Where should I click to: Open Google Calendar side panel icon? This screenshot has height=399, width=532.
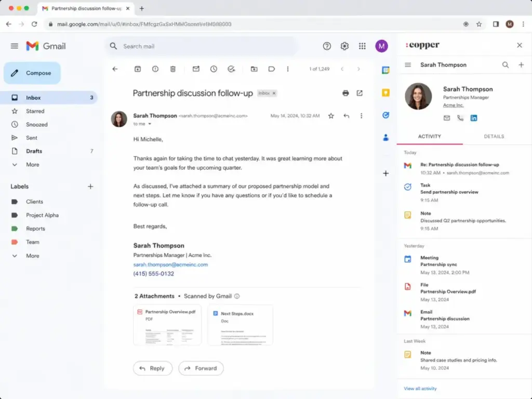coord(386,70)
